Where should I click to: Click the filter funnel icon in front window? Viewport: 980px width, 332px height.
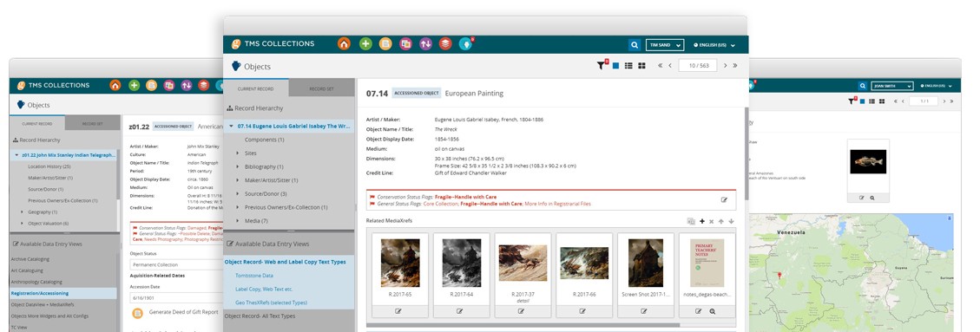pos(602,65)
